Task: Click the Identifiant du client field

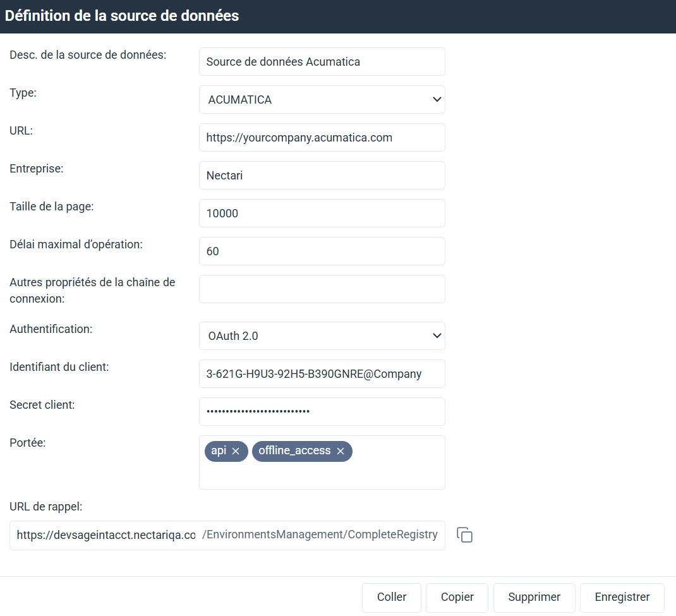Action: click(322, 374)
